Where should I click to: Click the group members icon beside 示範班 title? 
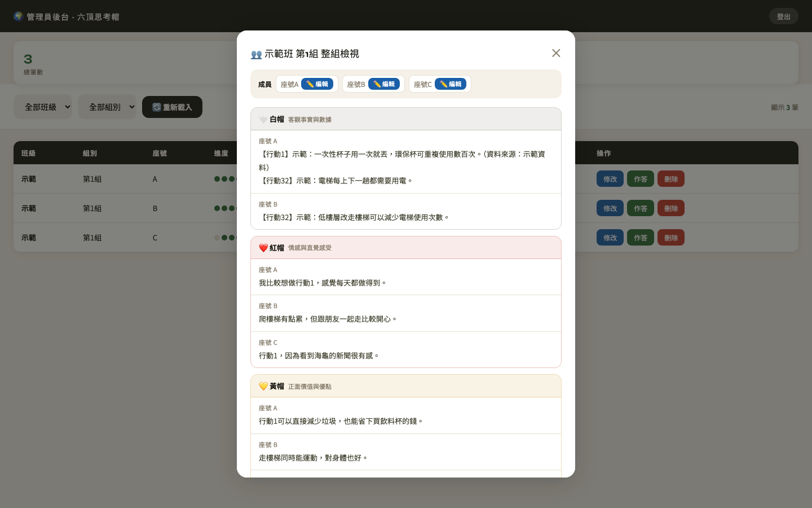[256, 54]
